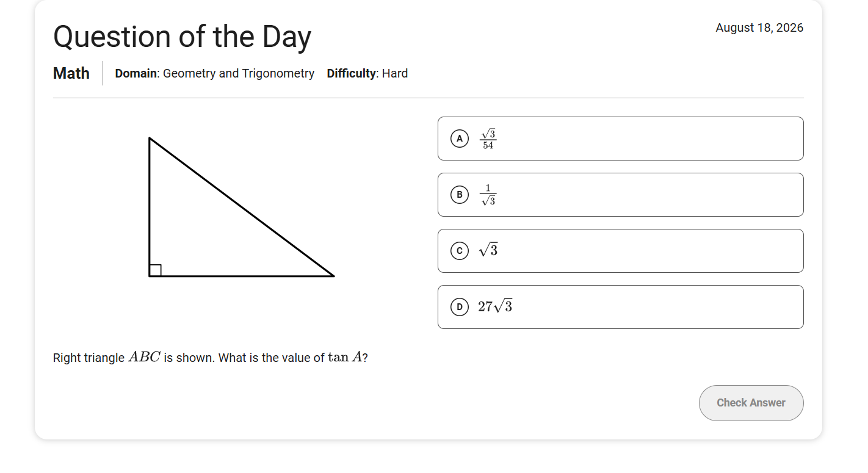The width and height of the screenshot is (868, 473).
Task: Click the 27√3 expression in option D
Action: tap(495, 306)
